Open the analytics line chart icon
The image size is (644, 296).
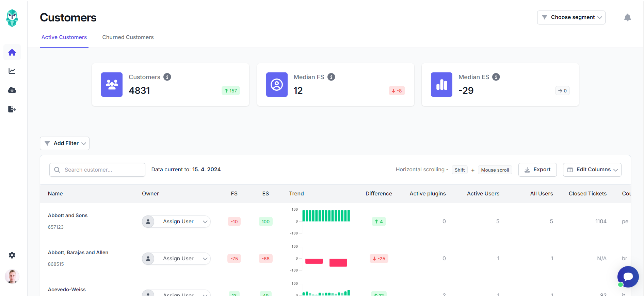coord(12,71)
